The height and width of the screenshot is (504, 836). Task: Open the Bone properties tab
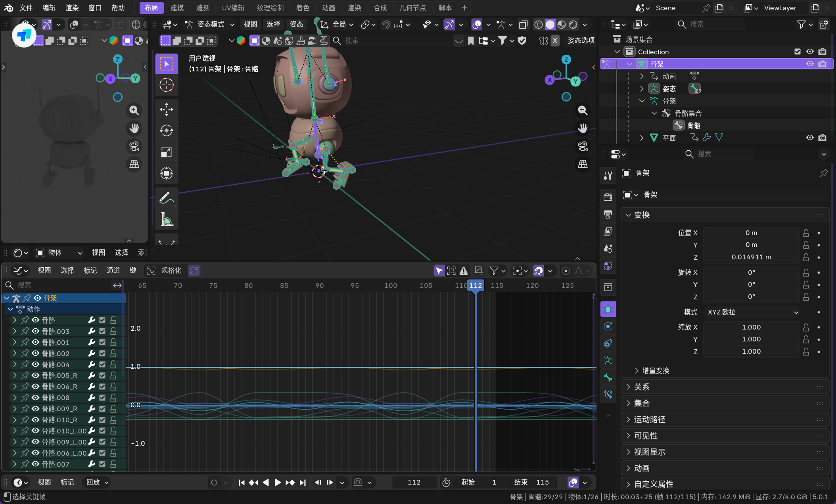pyautogui.click(x=608, y=378)
